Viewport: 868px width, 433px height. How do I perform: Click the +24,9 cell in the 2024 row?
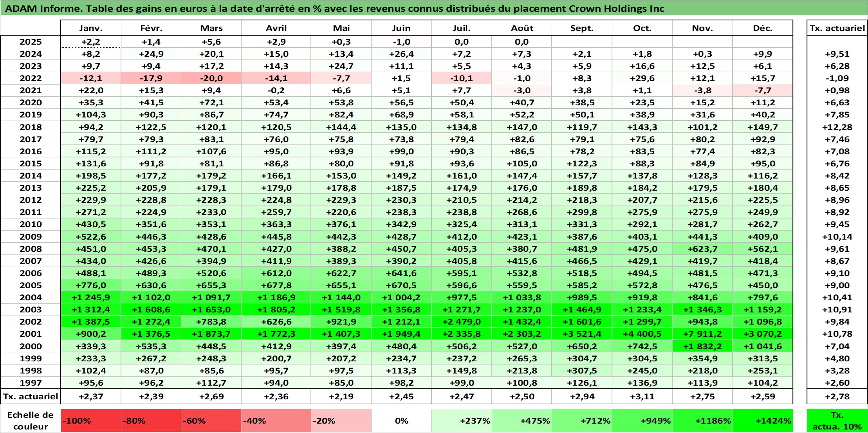click(151, 54)
